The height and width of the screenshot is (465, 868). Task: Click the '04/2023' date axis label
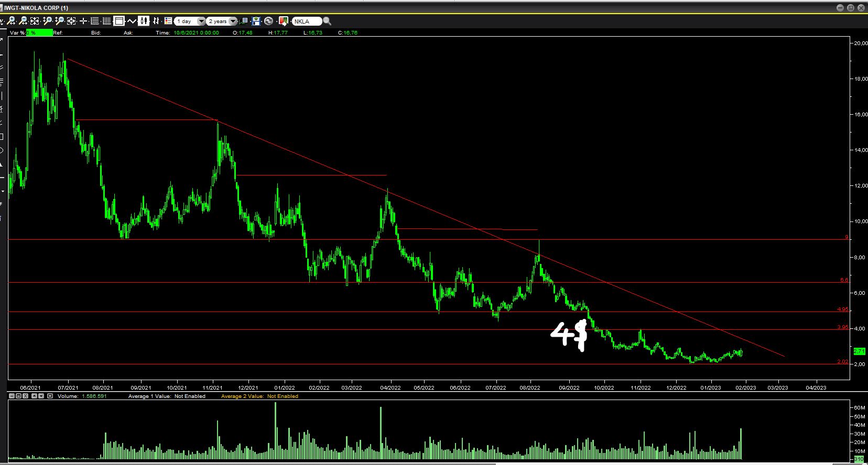point(816,388)
